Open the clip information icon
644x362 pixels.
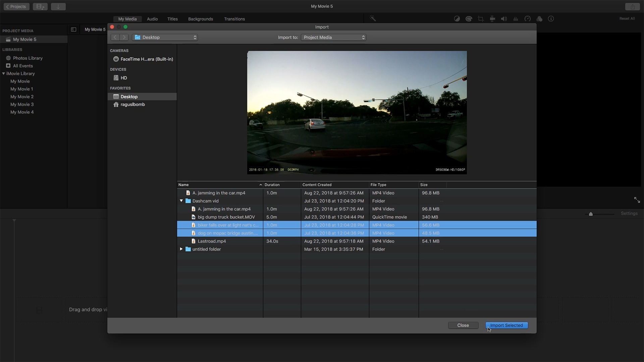pyautogui.click(x=551, y=19)
